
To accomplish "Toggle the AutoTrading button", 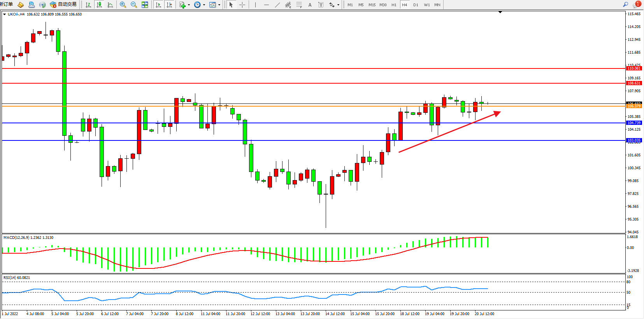I will (x=63, y=5).
